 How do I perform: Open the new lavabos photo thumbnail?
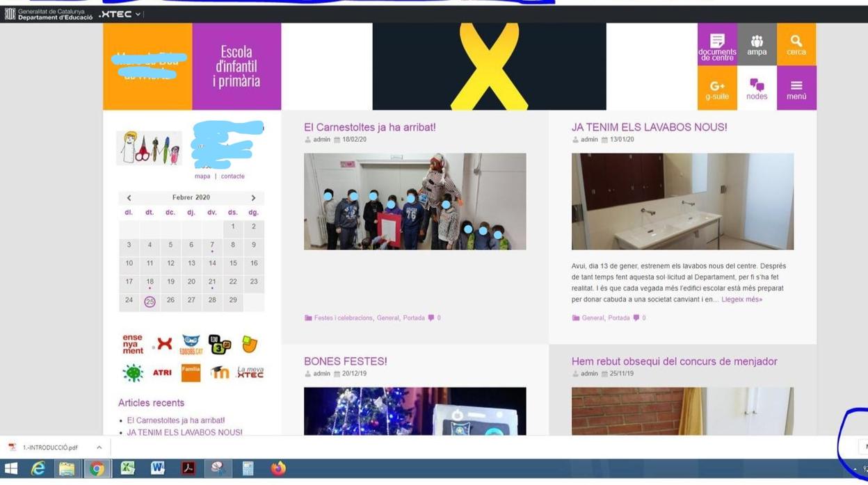682,202
